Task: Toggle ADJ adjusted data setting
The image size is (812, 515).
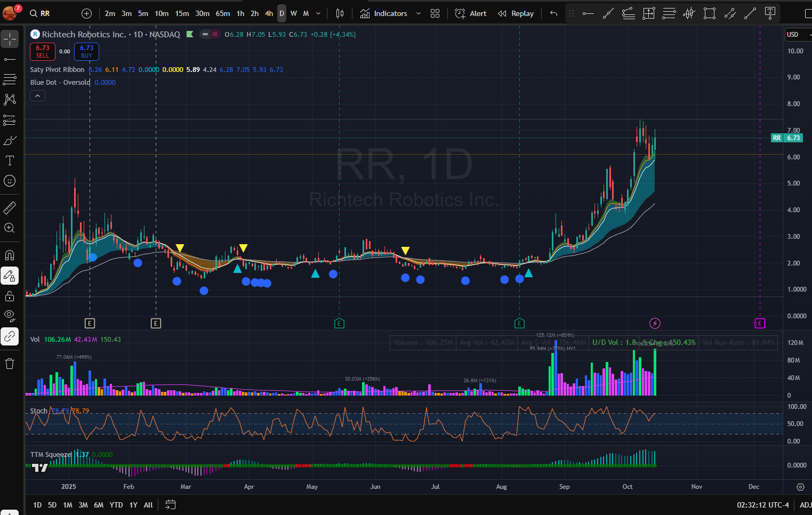Action: tap(805, 505)
